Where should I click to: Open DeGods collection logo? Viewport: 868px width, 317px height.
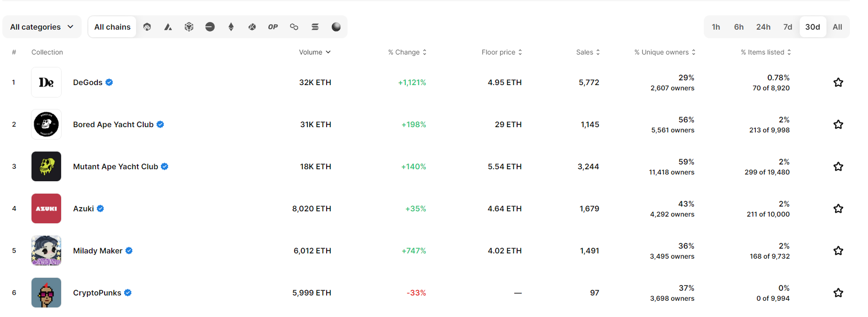click(x=46, y=82)
